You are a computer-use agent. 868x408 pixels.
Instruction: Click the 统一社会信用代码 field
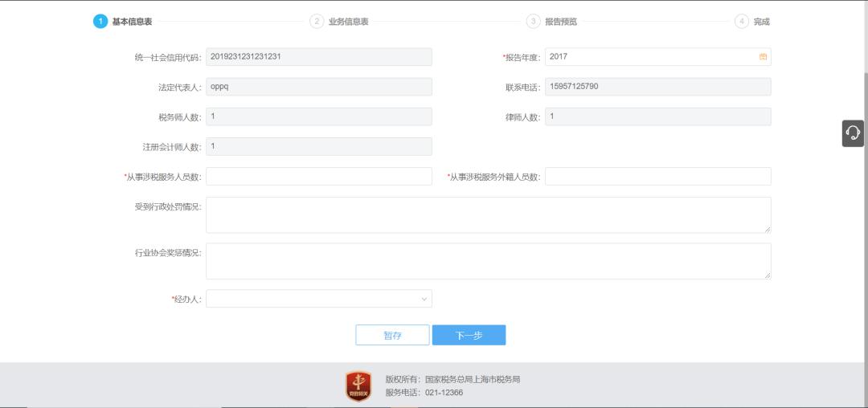[x=318, y=57]
